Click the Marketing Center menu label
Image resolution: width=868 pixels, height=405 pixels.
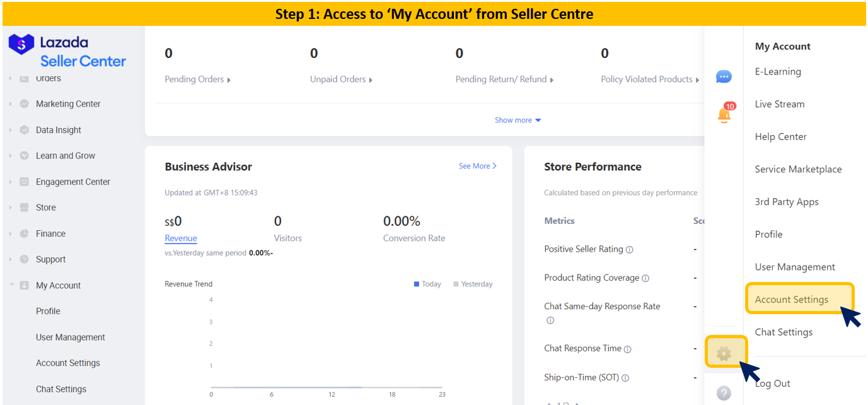click(68, 104)
